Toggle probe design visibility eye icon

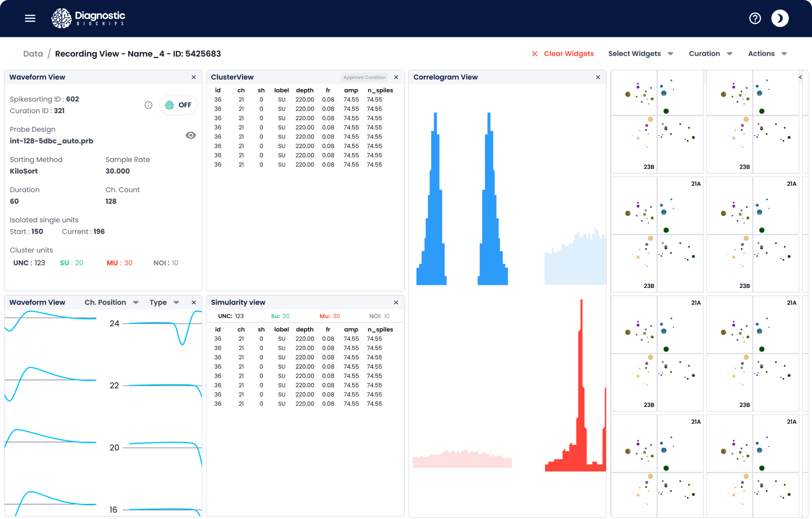click(191, 136)
